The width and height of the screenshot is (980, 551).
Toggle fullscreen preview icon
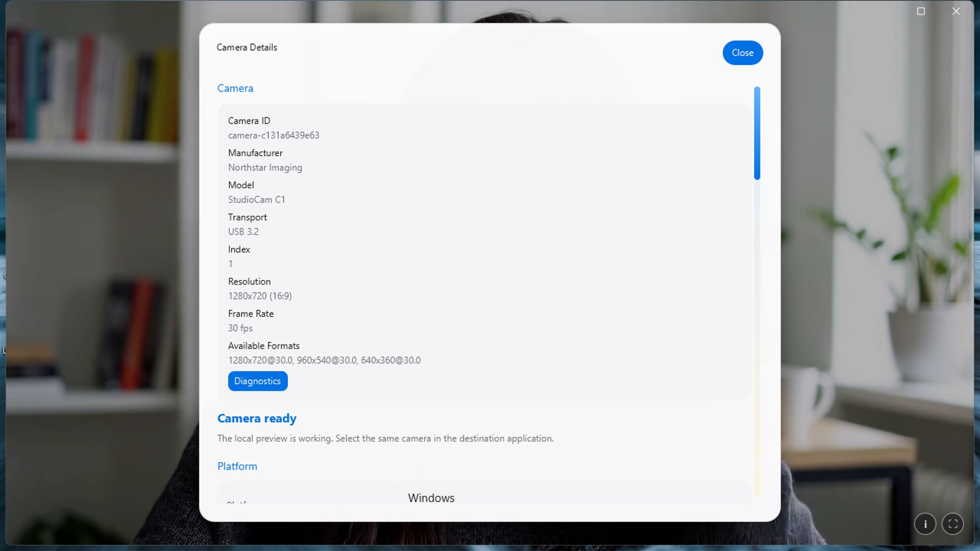pyautogui.click(x=952, y=524)
